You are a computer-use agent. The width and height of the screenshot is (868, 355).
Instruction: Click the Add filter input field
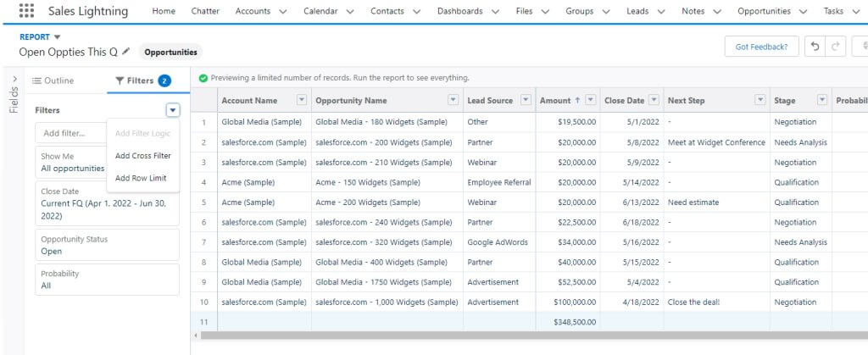(x=71, y=133)
